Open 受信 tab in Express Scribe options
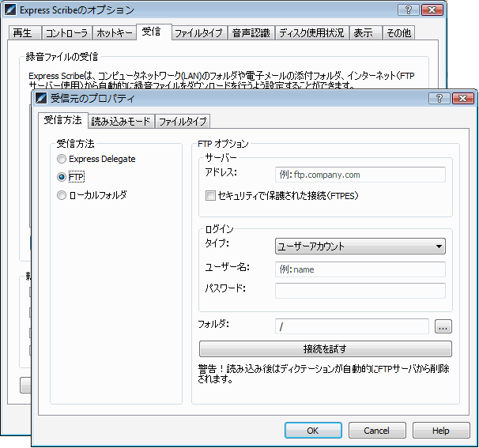Image resolution: width=479 pixels, height=448 pixels. click(x=154, y=32)
